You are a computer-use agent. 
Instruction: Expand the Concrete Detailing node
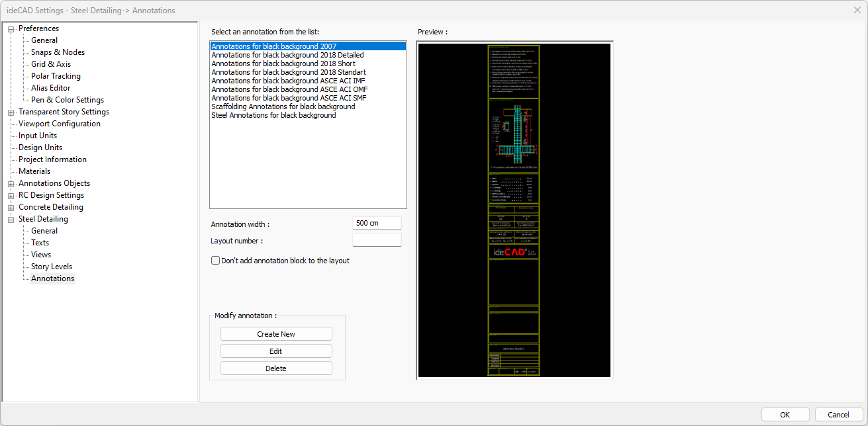tap(11, 207)
